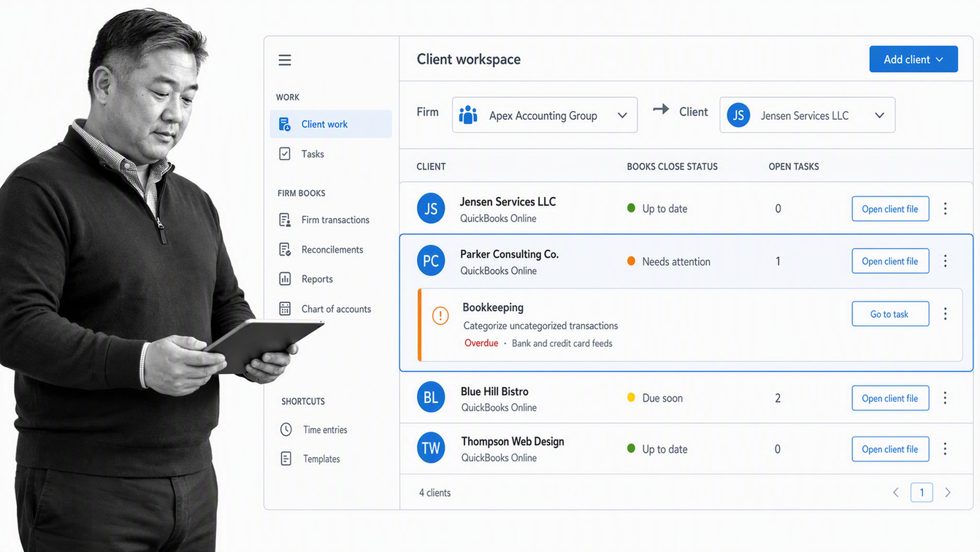Click Go to task for Bookkeeping
The image size is (980, 552).
[x=890, y=314]
